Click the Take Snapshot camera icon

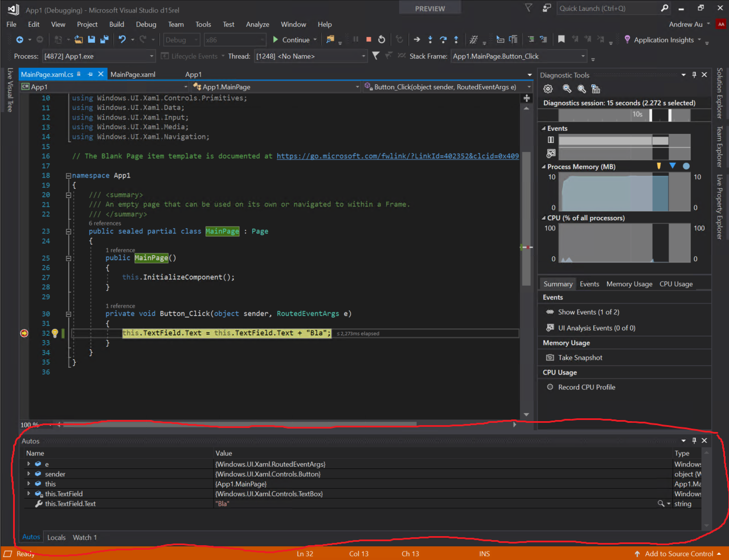coord(550,357)
